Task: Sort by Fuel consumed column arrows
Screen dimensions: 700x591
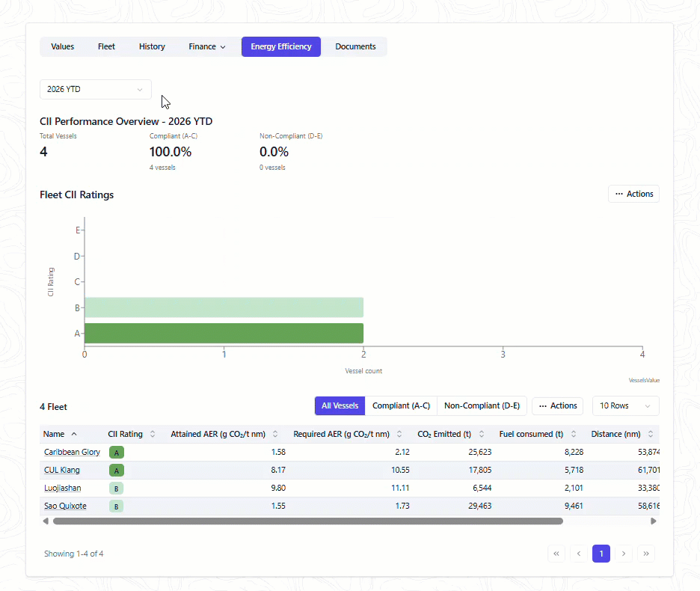Action: click(x=573, y=434)
